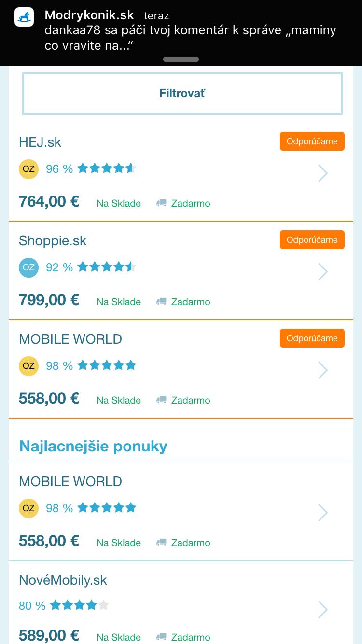Tap the Odporúčame badge on Shoppie.sk
The width and height of the screenshot is (362, 644).
312,240
